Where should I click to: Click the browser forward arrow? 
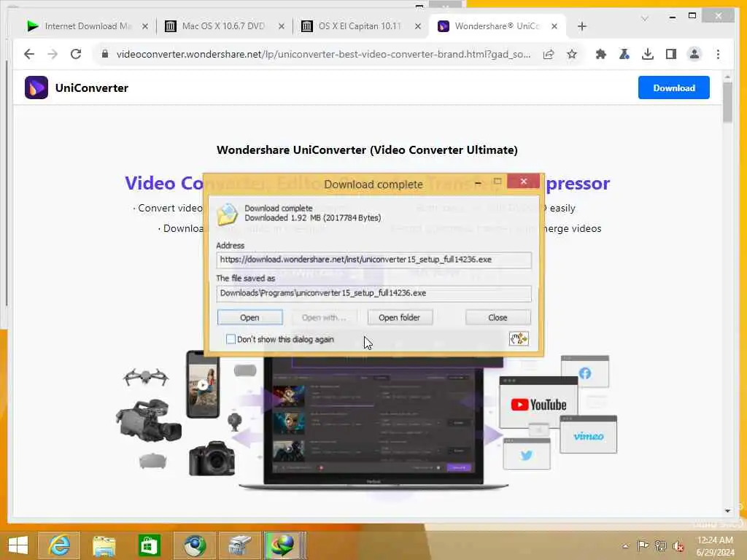[x=53, y=54]
